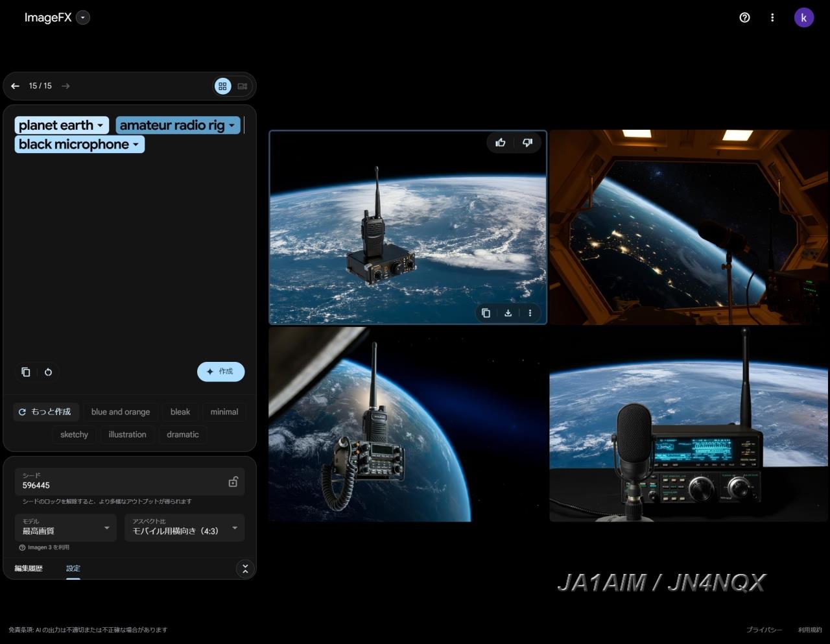Screen dimensions: 830x644
Task: Toggle the seed lock icon
Action: [x=233, y=482]
